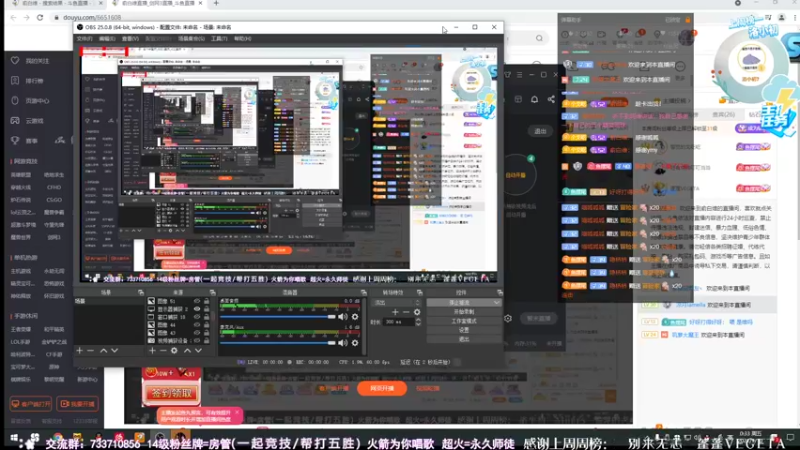Screen dimensions: 800x450
Task: Toggle visibility eye of 视频捕获设备 source
Action: tap(197, 340)
